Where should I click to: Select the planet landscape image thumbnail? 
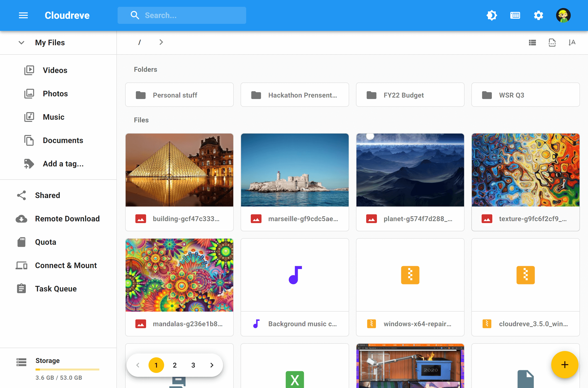pyautogui.click(x=410, y=170)
